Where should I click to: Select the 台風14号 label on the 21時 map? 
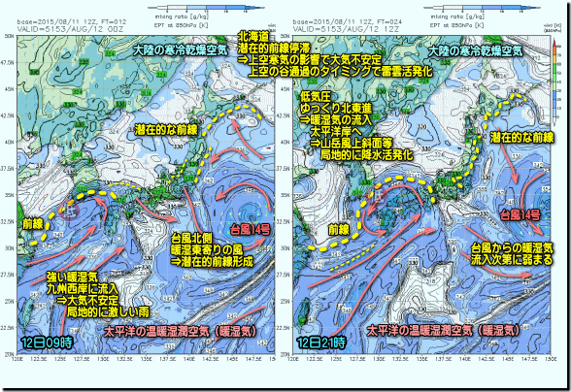click(521, 214)
